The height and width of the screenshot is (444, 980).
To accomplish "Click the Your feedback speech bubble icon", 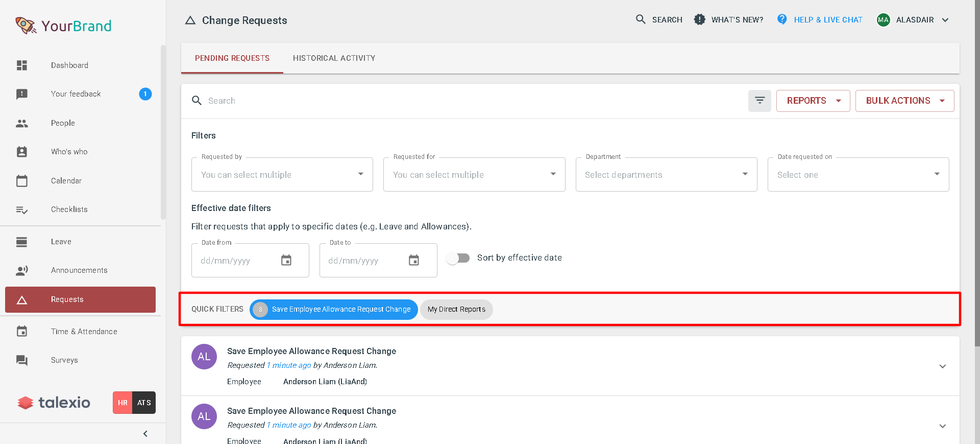I will pyautogui.click(x=22, y=94).
